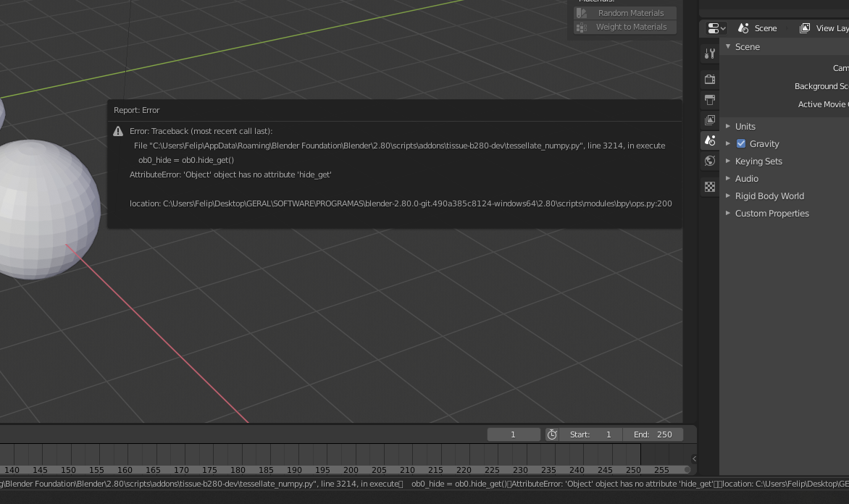Toggle the Use Preview Range stopwatch icon
This screenshot has width=849, height=504.
coord(552,434)
